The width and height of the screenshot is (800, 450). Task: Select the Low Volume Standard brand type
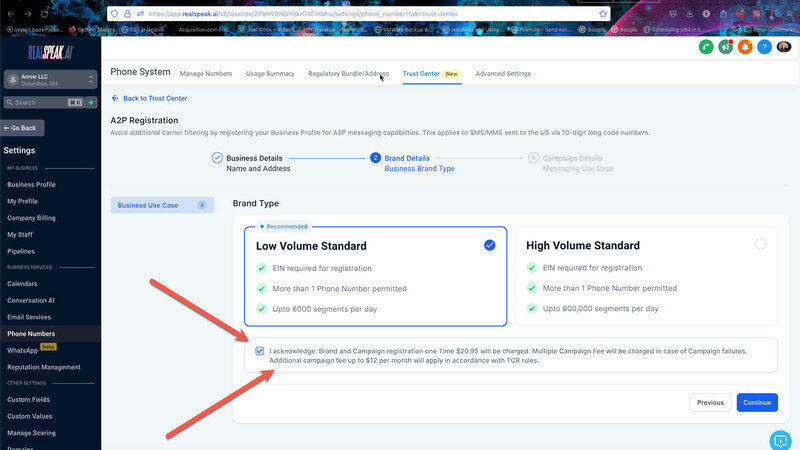(x=489, y=245)
